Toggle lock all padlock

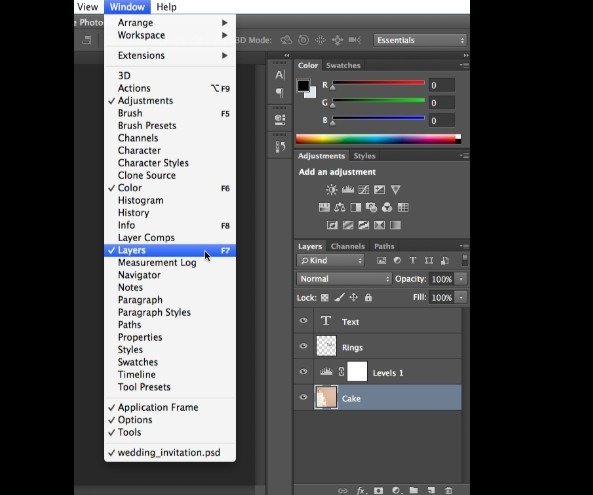pyautogui.click(x=368, y=298)
